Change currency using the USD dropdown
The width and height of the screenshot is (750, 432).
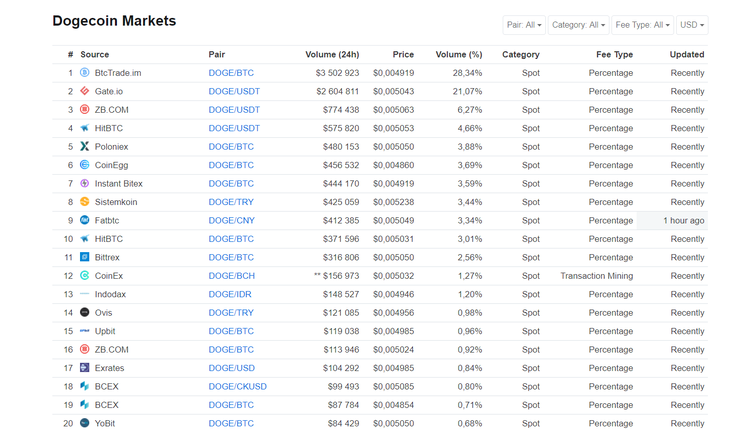click(692, 25)
